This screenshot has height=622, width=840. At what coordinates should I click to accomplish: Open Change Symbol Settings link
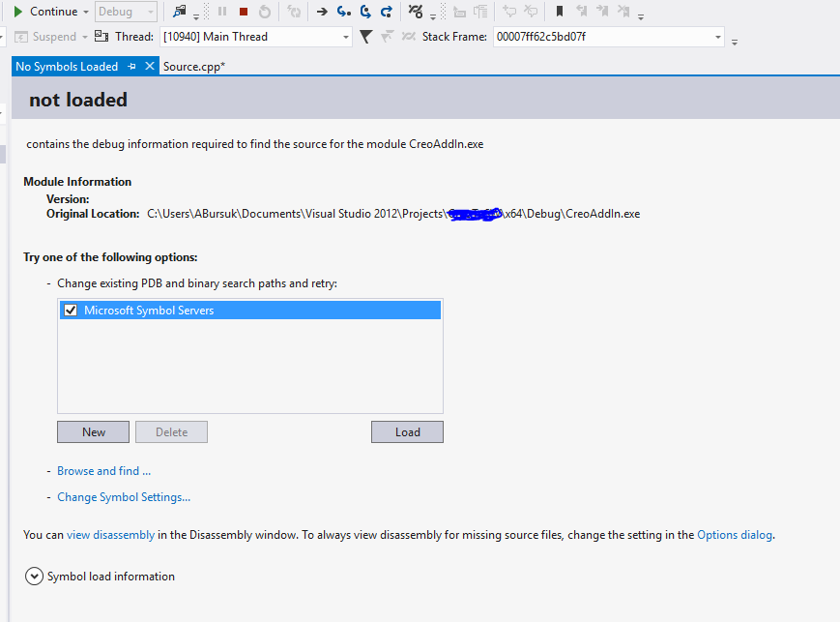124,497
